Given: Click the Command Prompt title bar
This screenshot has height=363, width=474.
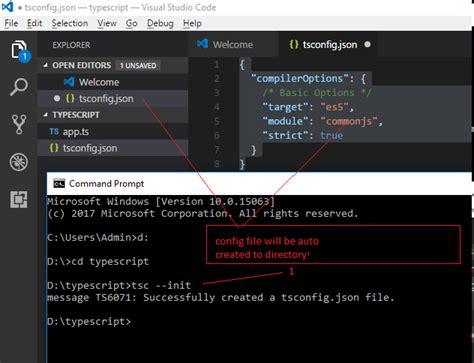Looking at the screenshot, I should [x=259, y=184].
